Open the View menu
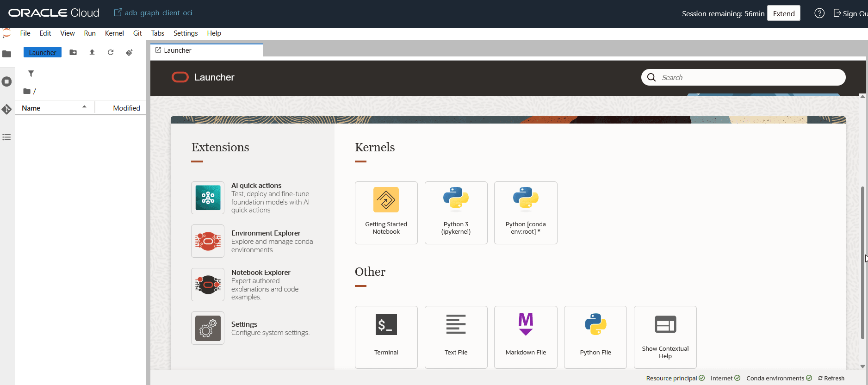The width and height of the screenshot is (868, 385). point(68,33)
